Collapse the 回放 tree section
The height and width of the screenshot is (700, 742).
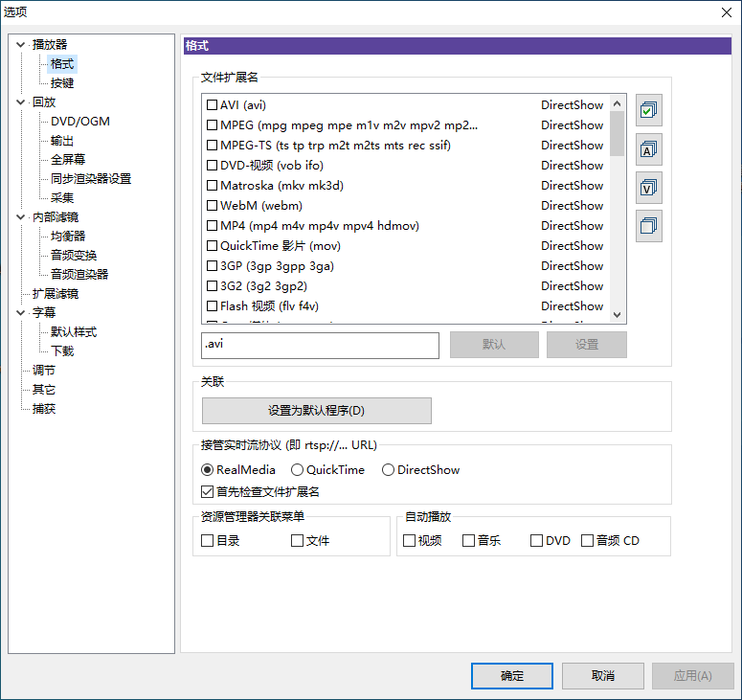[x=21, y=102]
